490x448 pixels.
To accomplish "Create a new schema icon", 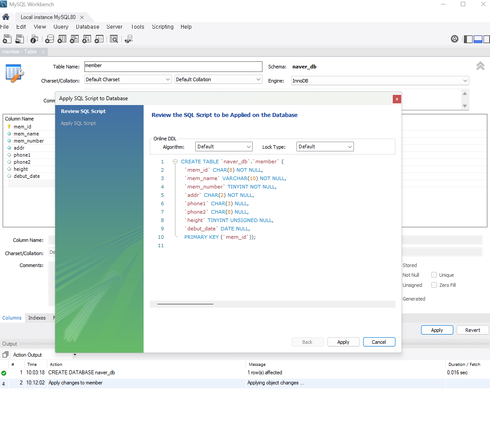I will 49,39.
